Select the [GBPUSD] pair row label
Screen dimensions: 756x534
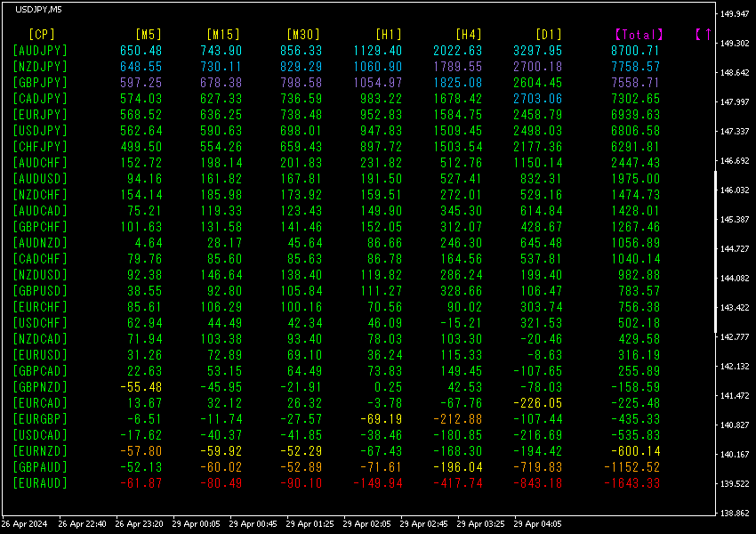pyautogui.click(x=40, y=291)
